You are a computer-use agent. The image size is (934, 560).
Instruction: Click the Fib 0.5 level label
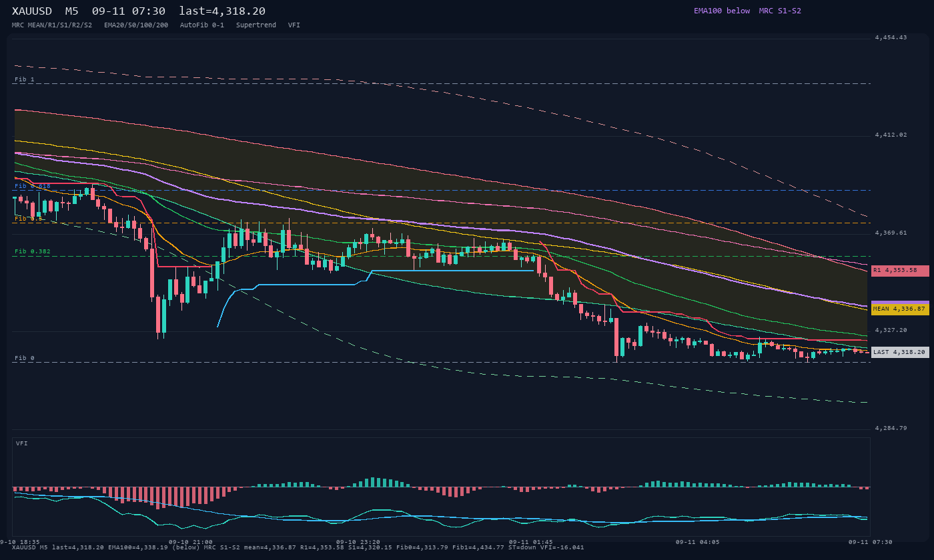(29, 218)
